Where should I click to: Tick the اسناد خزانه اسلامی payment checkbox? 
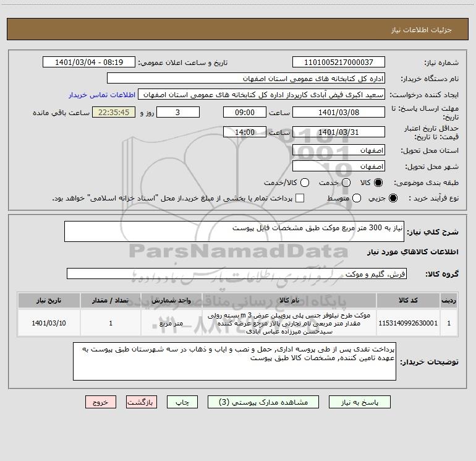click(300, 198)
